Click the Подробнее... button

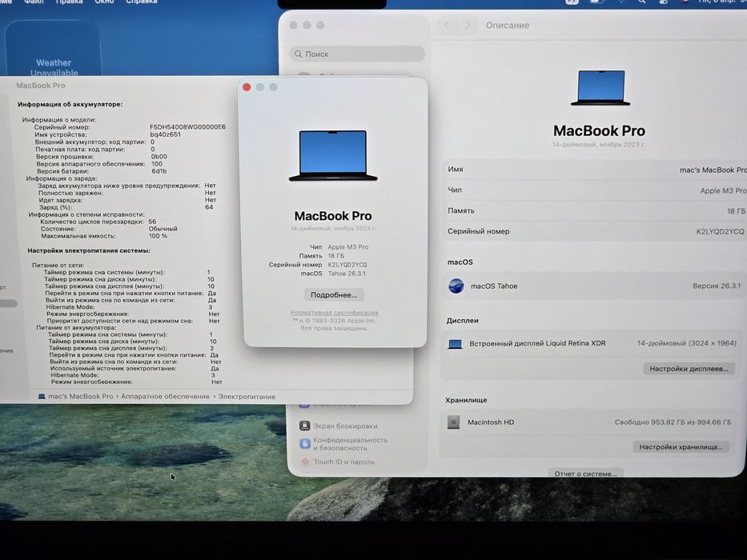click(334, 294)
